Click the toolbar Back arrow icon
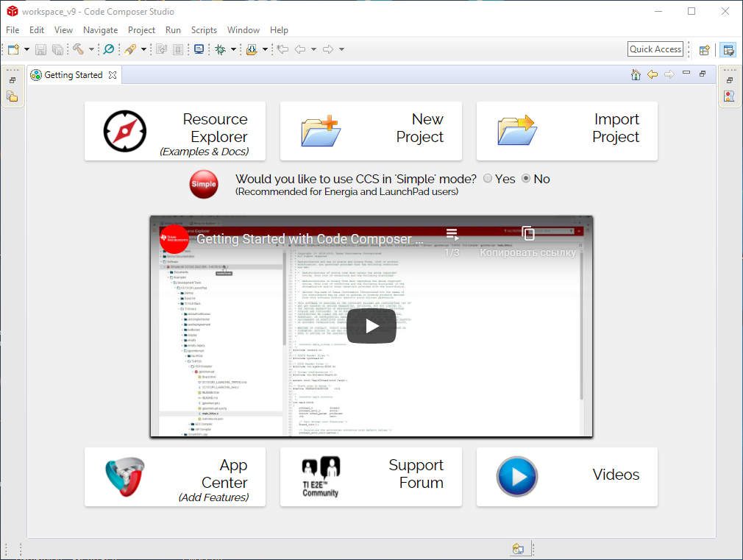 point(300,49)
